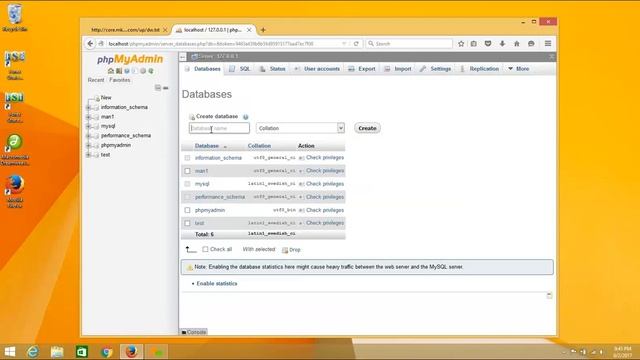
Task: Expand phpmyadmin tree node
Action: pyautogui.click(x=89, y=145)
